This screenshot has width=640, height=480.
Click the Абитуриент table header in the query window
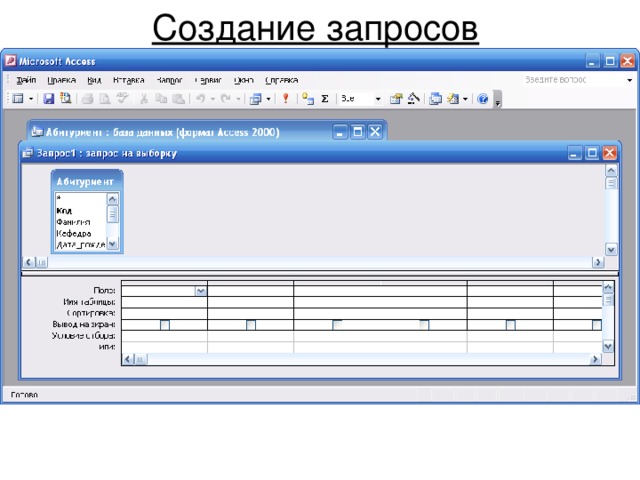click(87, 182)
